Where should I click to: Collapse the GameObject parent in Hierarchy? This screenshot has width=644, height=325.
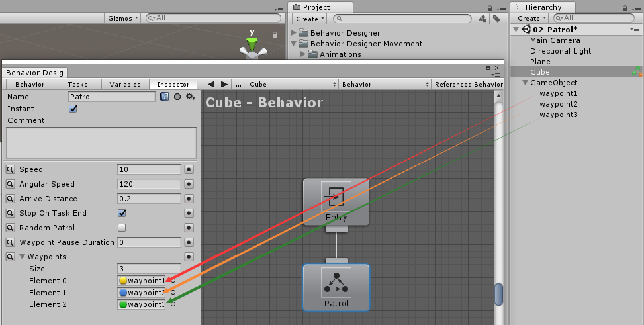[526, 83]
